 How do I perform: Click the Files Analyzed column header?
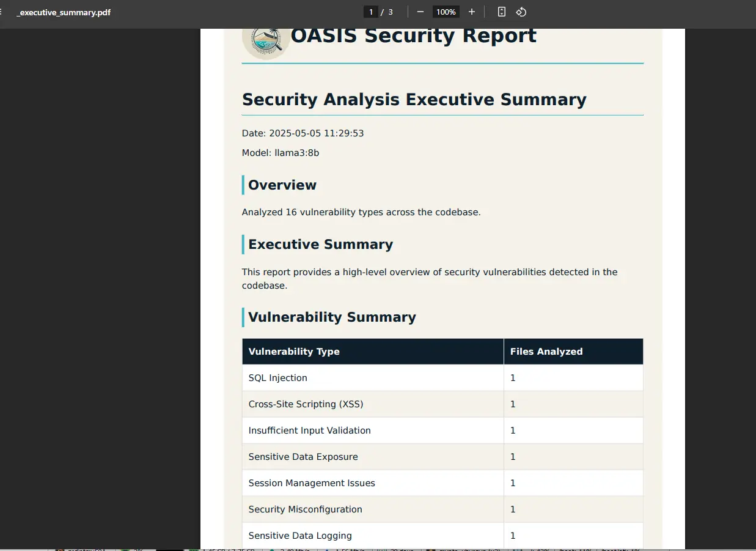coord(573,352)
